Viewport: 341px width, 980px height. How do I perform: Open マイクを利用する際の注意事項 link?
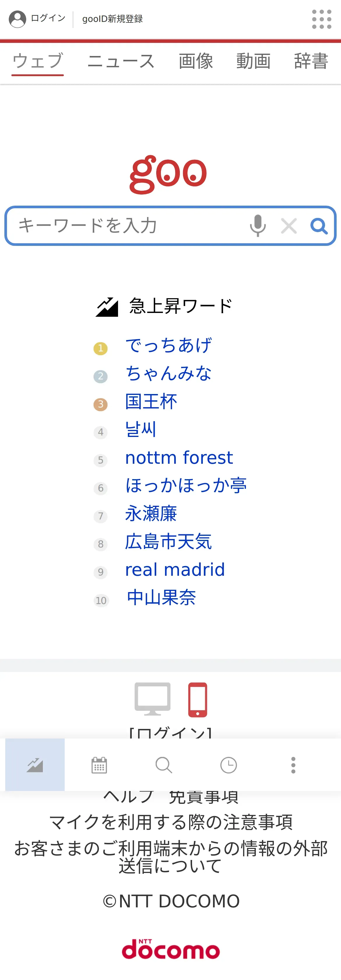[171, 822]
